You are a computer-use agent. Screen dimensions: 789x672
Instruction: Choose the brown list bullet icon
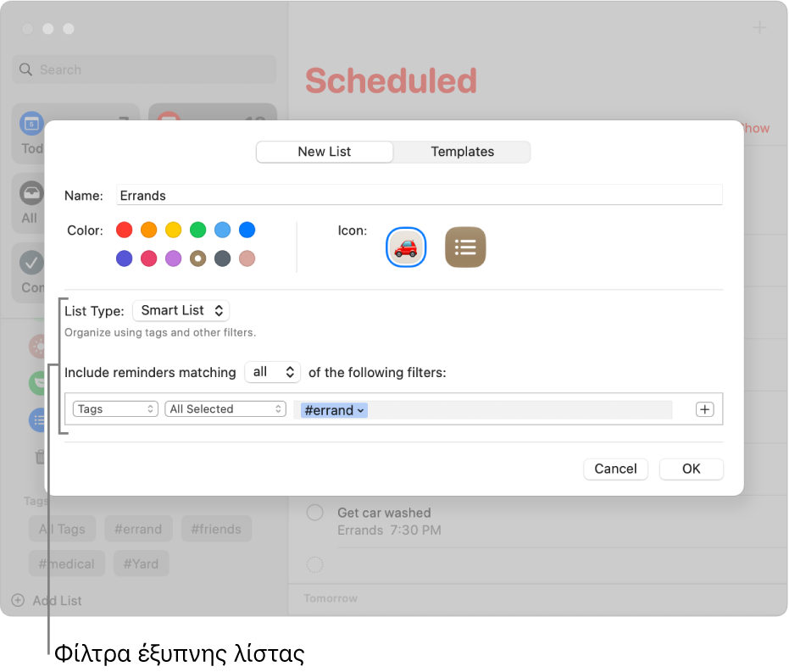coord(465,247)
